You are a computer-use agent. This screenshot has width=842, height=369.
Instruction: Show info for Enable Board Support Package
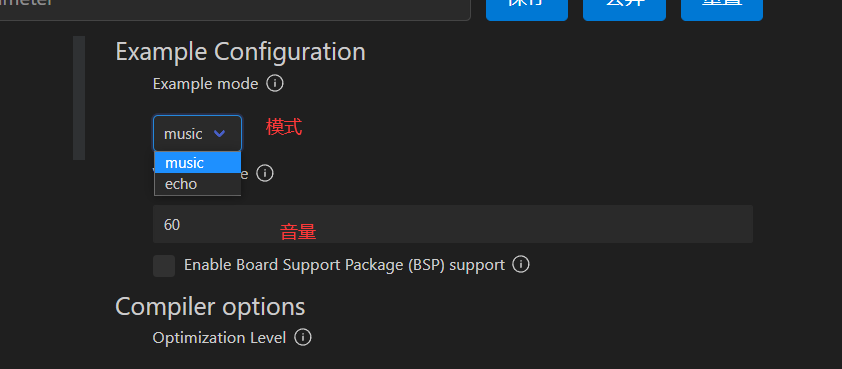point(520,264)
